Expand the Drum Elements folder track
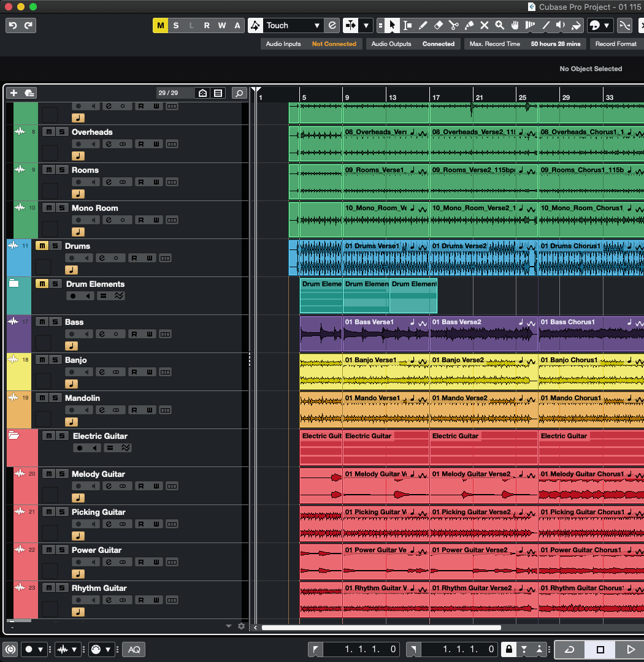 pyautogui.click(x=13, y=283)
